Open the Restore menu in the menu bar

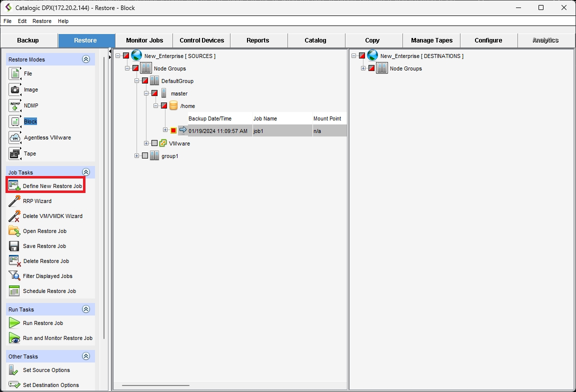tap(42, 21)
